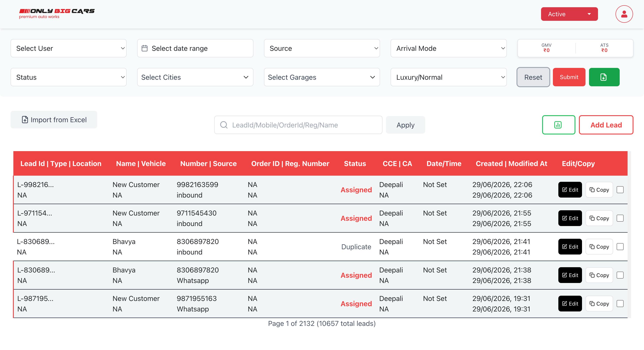Edit the lead with number 9982163599
Image resolution: width=644 pixels, height=350 pixels.
(570, 190)
